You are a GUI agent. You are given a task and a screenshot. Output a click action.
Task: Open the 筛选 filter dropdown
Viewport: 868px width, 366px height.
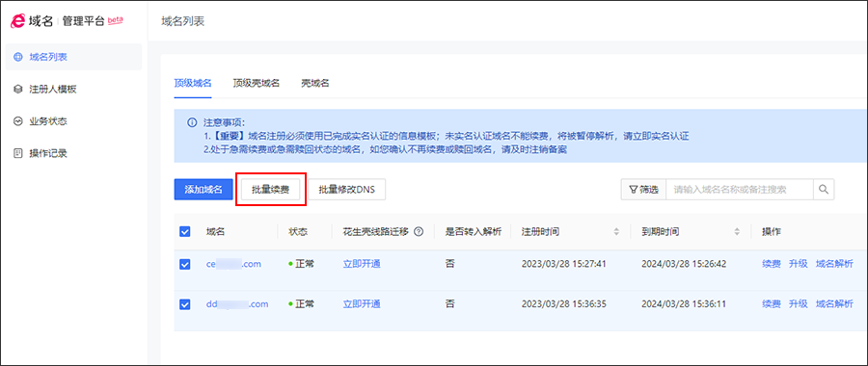tap(644, 189)
